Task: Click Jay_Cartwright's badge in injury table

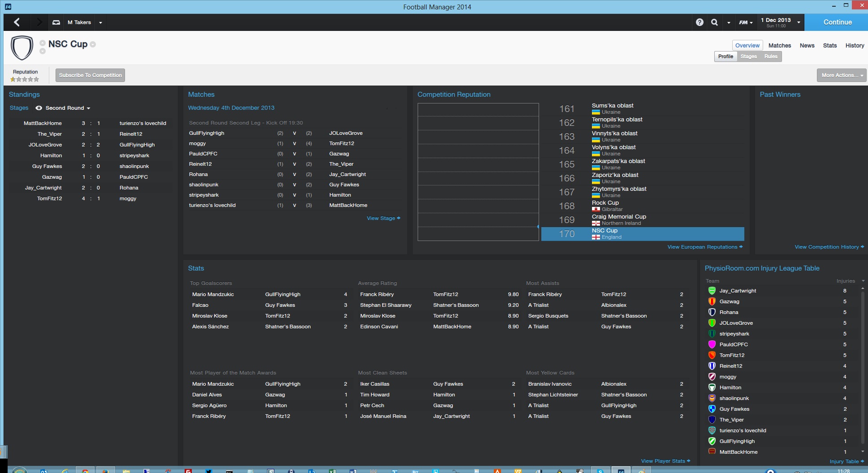Action: pos(712,291)
